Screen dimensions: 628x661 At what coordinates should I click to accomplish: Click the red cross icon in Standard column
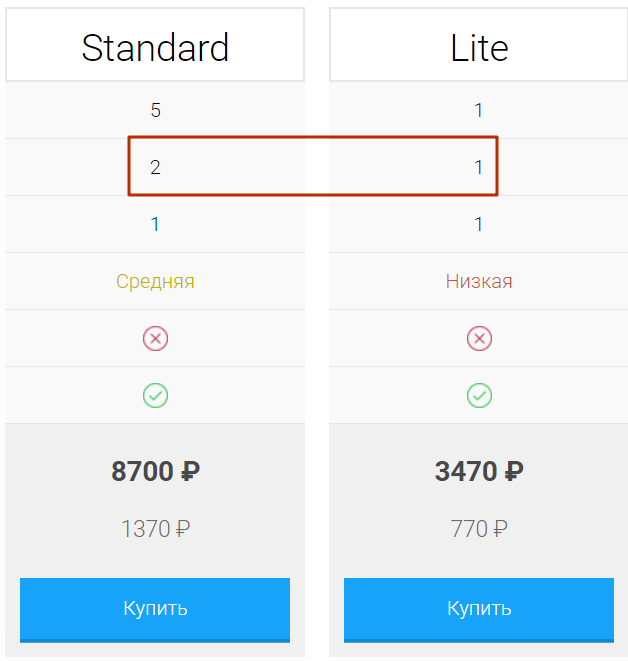point(155,339)
